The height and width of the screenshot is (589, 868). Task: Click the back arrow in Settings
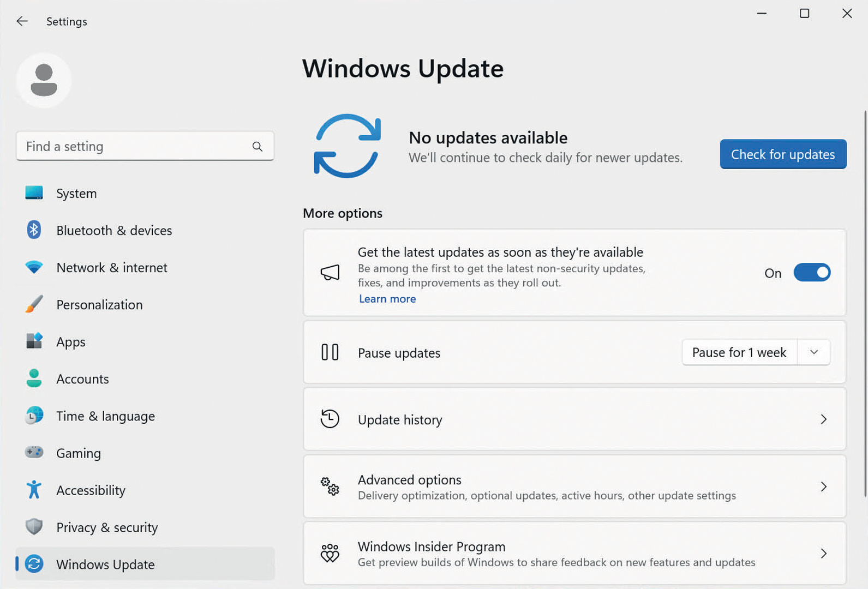pyautogui.click(x=22, y=21)
